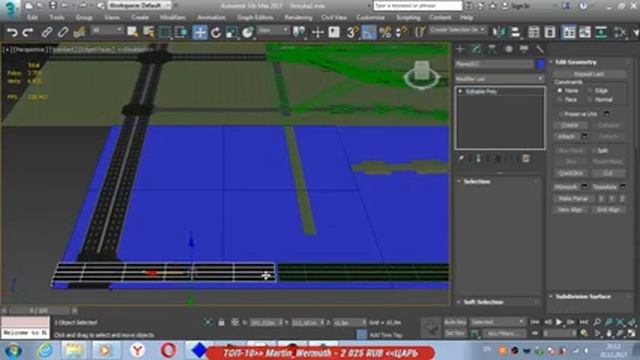Open the Tools menu
640x360 pixels.
(x=57, y=18)
